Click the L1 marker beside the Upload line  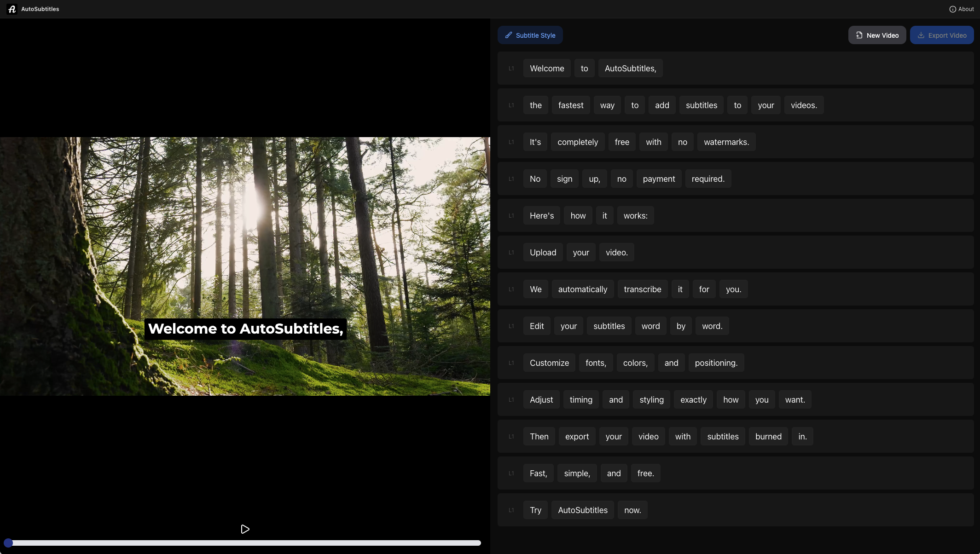tap(511, 252)
